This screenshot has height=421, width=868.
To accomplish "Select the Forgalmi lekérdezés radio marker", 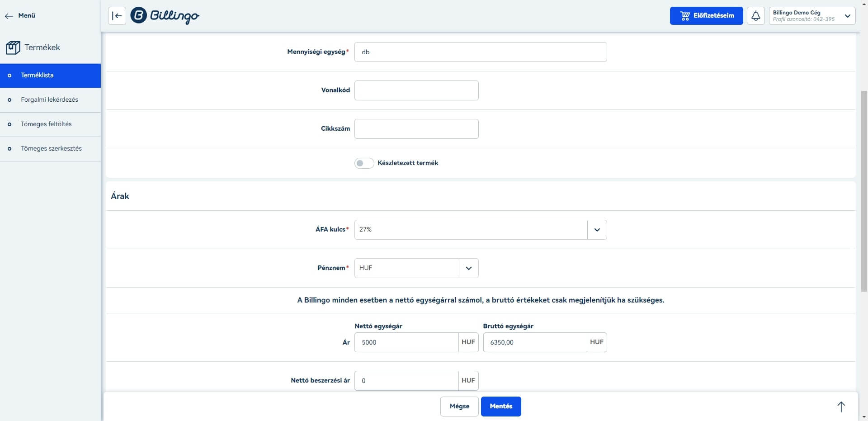I will (9, 99).
